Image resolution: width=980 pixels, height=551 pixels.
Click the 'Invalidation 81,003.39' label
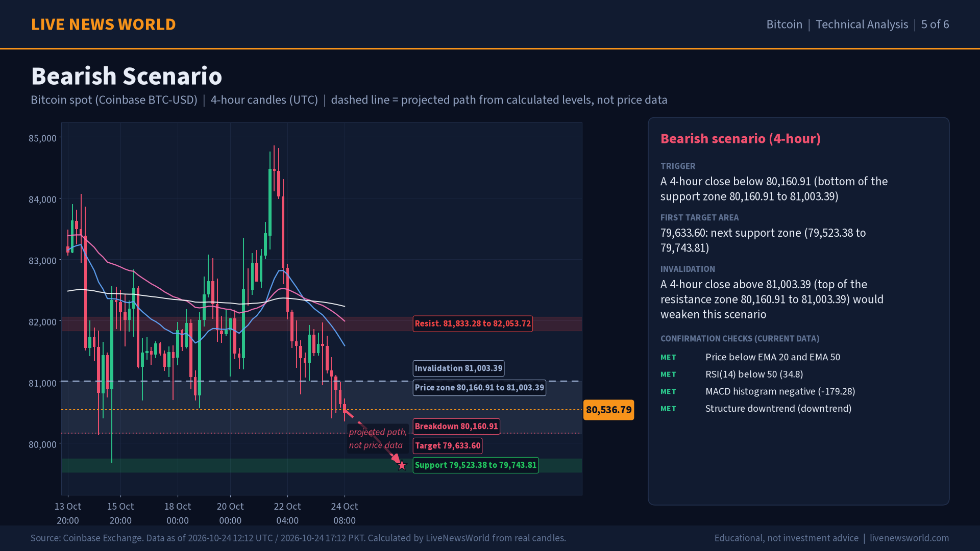[x=458, y=368]
